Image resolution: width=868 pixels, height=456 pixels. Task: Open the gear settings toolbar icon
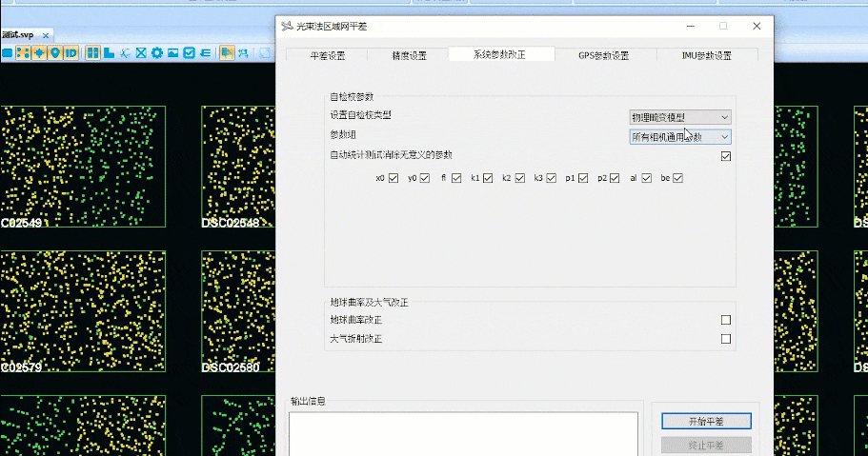[157, 52]
